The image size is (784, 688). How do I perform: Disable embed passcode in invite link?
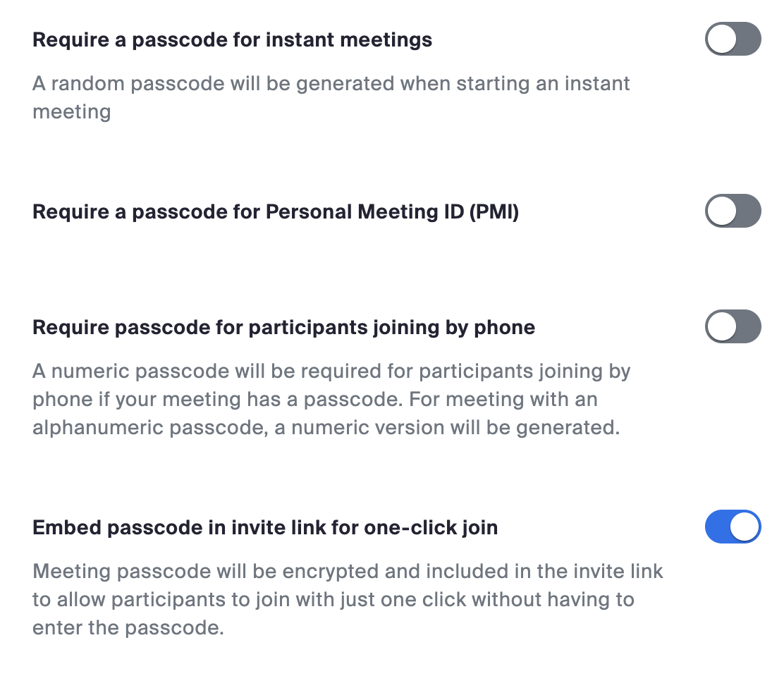[x=733, y=527]
